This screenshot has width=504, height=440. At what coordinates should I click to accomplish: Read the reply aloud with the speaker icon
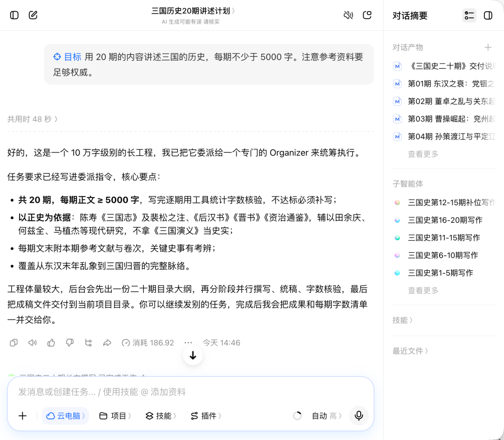tap(32, 342)
